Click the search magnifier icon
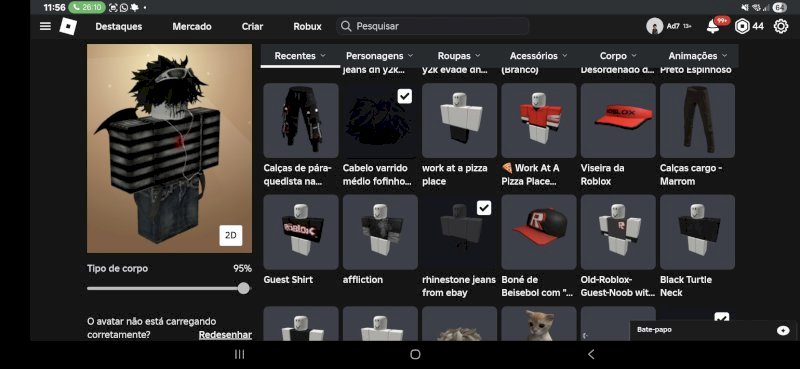The height and width of the screenshot is (369, 800). (346, 26)
